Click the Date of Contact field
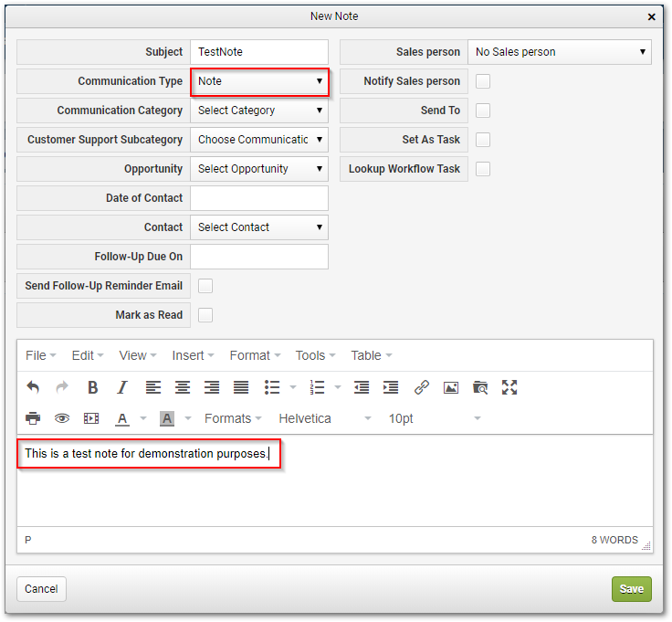 point(259,198)
